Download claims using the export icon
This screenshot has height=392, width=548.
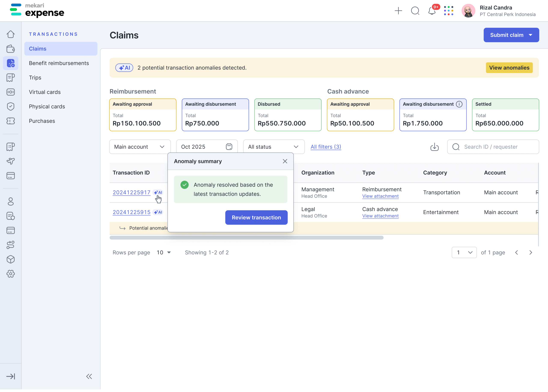click(434, 147)
